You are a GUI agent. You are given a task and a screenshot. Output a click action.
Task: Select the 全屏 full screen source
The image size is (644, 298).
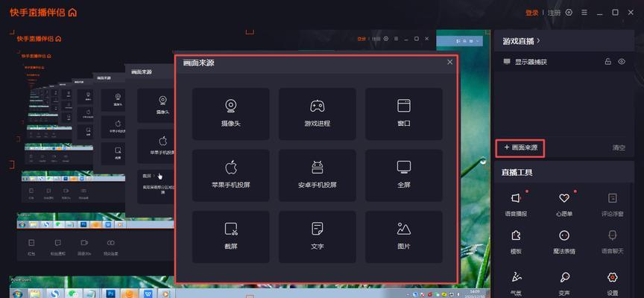point(404,175)
